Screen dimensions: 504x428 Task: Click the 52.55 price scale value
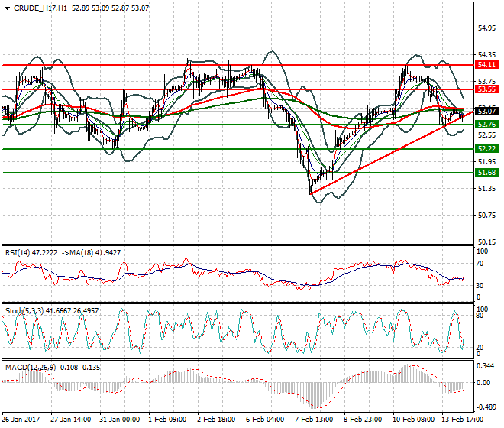pos(486,135)
